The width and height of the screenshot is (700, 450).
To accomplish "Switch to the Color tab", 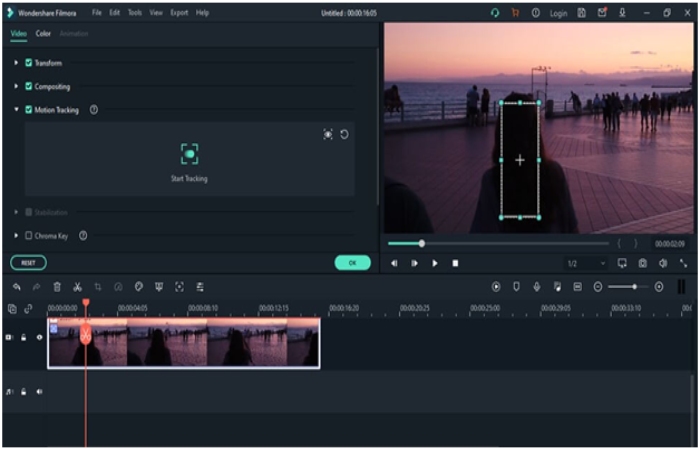I will pyautogui.click(x=43, y=34).
